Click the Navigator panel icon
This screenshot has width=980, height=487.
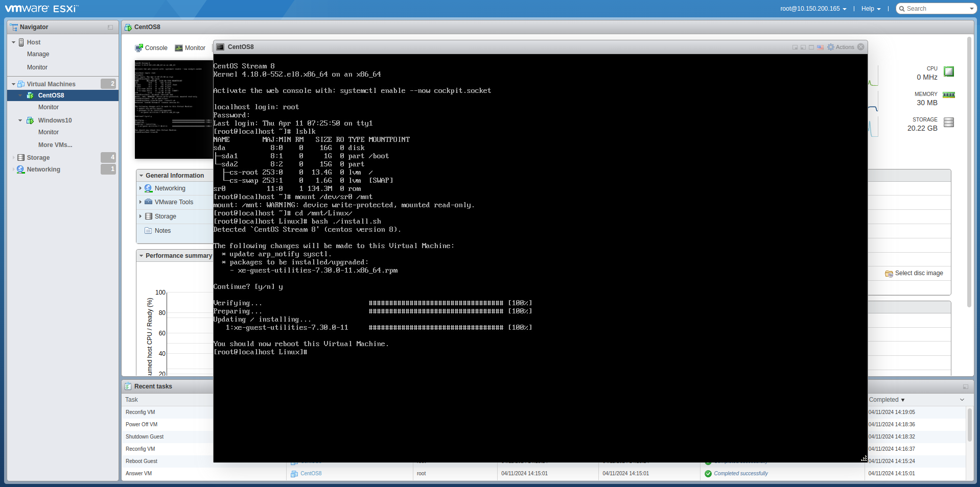coord(14,27)
